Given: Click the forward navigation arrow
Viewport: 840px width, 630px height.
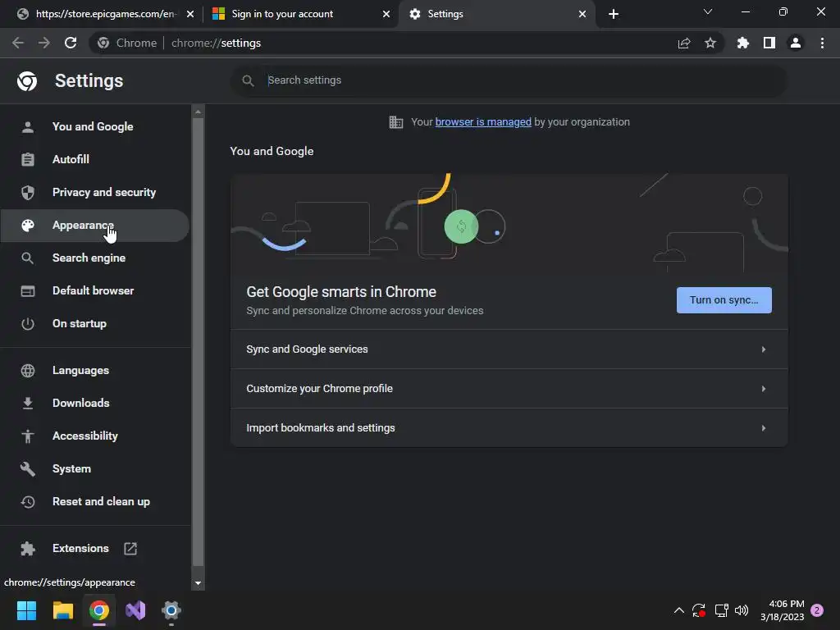Looking at the screenshot, I should click(44, 43).
